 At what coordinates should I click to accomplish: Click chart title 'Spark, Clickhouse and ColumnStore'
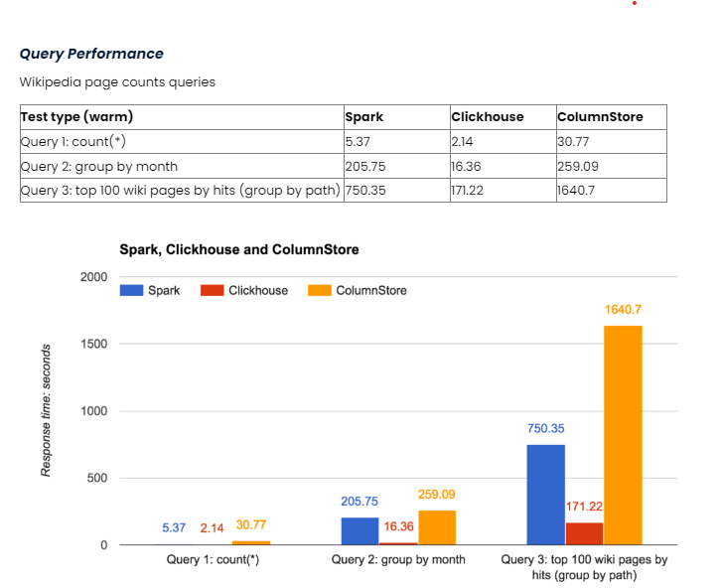click(239, 249)
